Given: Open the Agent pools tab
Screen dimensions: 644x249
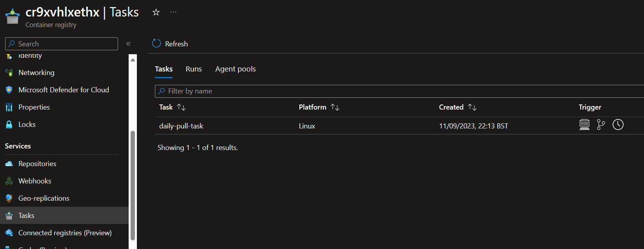Looking at the screenshot, I should coord(235,69).
